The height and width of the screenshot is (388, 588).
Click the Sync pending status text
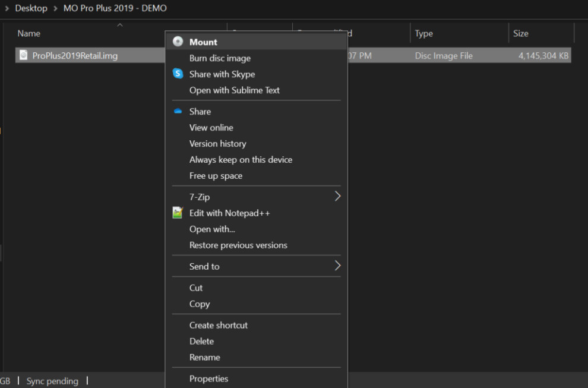click(52, 381)
